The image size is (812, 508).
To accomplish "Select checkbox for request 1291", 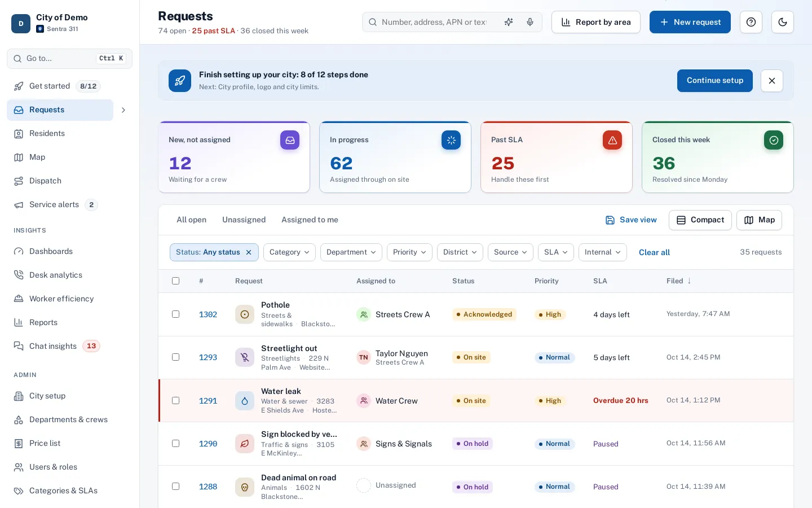I will (175, 401).
